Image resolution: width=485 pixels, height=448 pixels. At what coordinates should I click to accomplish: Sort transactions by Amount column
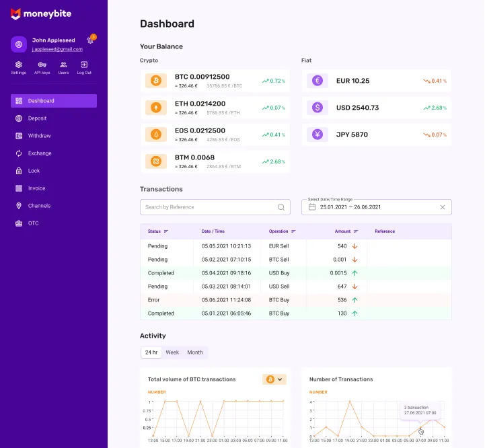tap(355, 231)
